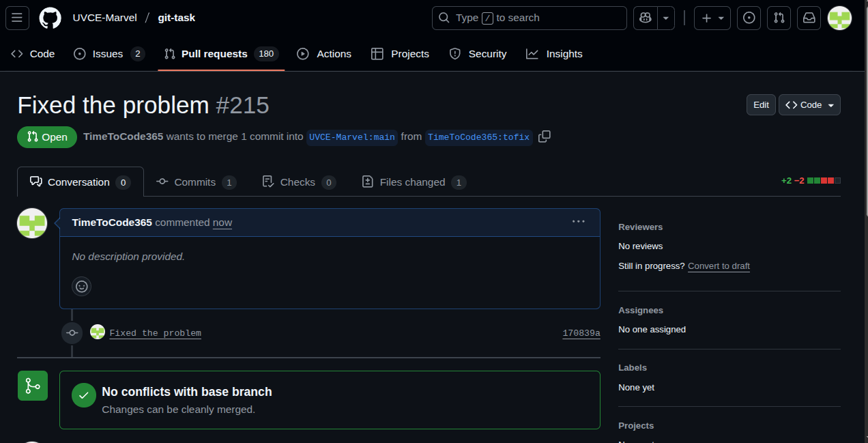Open the Insights tab
This screenshot has width=868, height=443.
pos(554,54)
